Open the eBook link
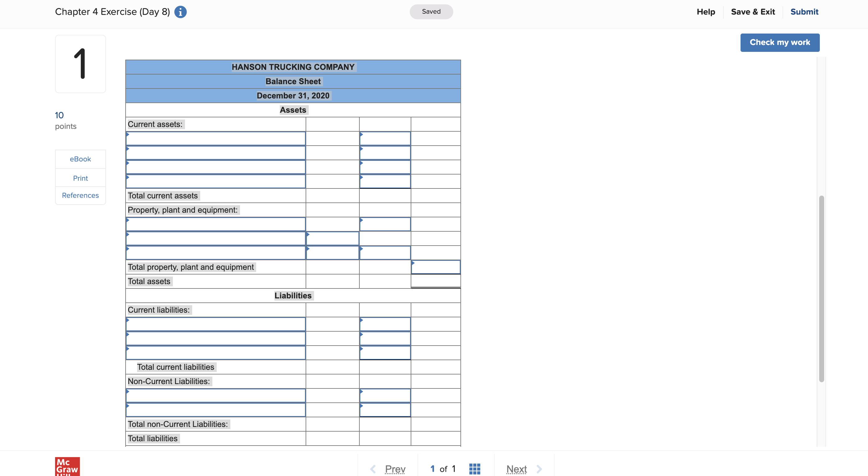 80,159
